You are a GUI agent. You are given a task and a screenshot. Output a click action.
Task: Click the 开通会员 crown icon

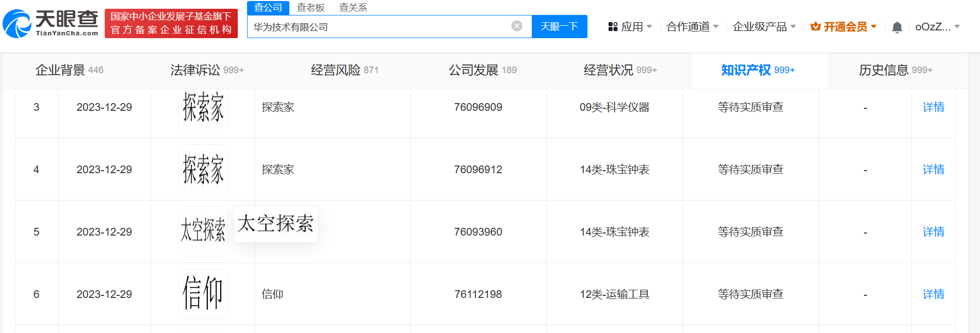pos(815,26)
